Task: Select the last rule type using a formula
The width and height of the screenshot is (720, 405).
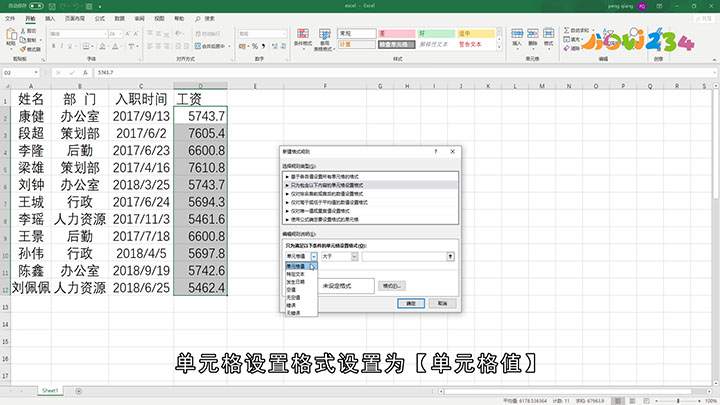Action: pos(371,219)
